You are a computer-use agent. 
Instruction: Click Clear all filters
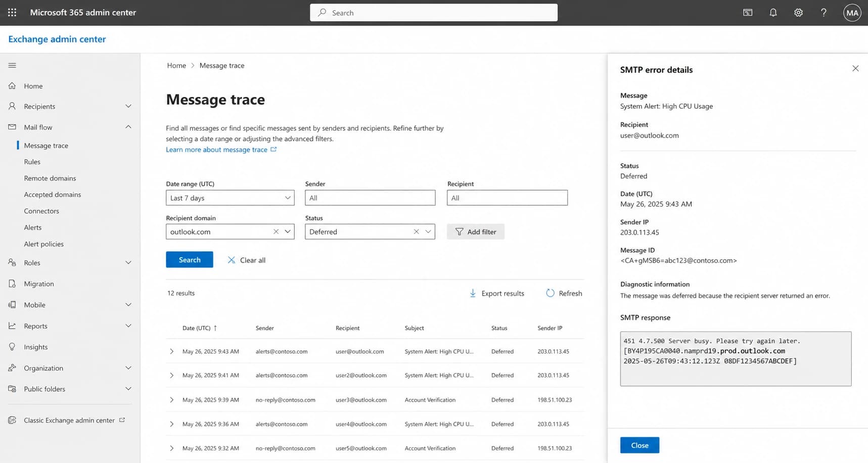tap(247, 260)
